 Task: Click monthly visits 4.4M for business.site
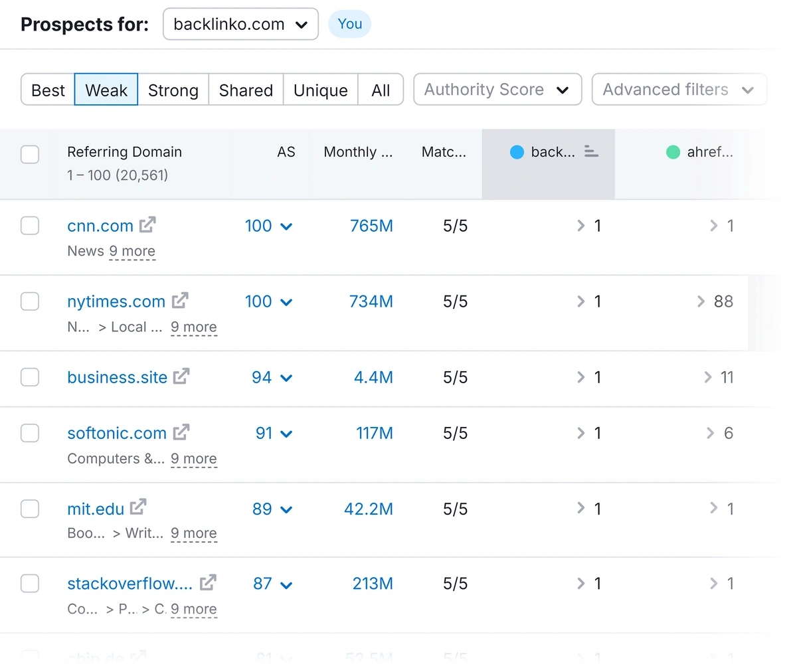[373, 377]
